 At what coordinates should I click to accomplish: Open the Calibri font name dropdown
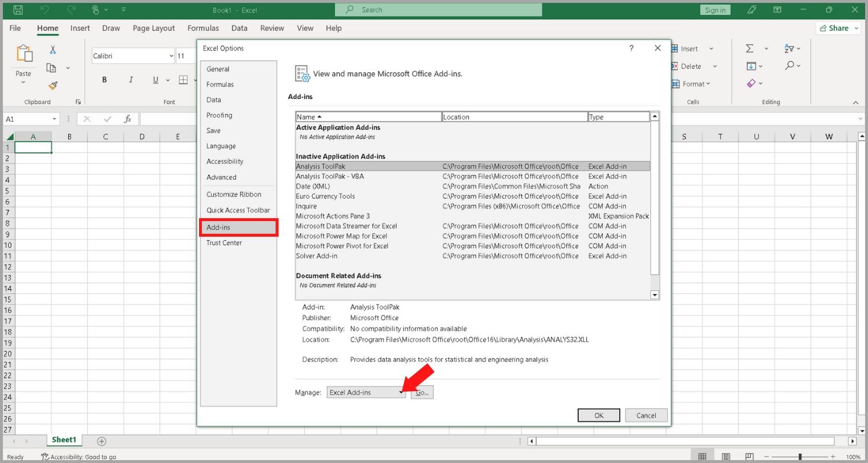(x=171, y=56)
